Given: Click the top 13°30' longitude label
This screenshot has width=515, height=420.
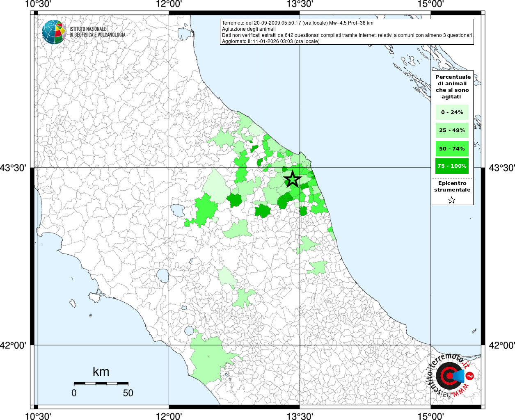Looking at the screenshot, I should 300,5.
